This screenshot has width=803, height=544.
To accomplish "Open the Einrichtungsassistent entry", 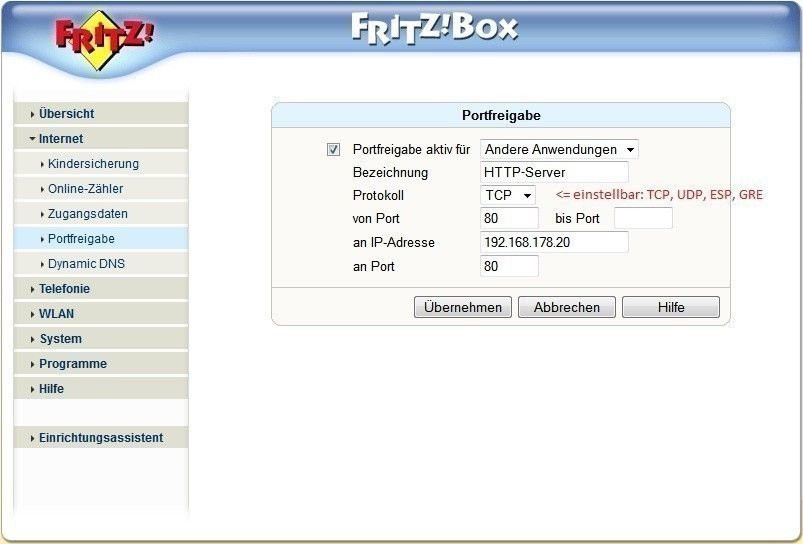I will click(101, 438).
